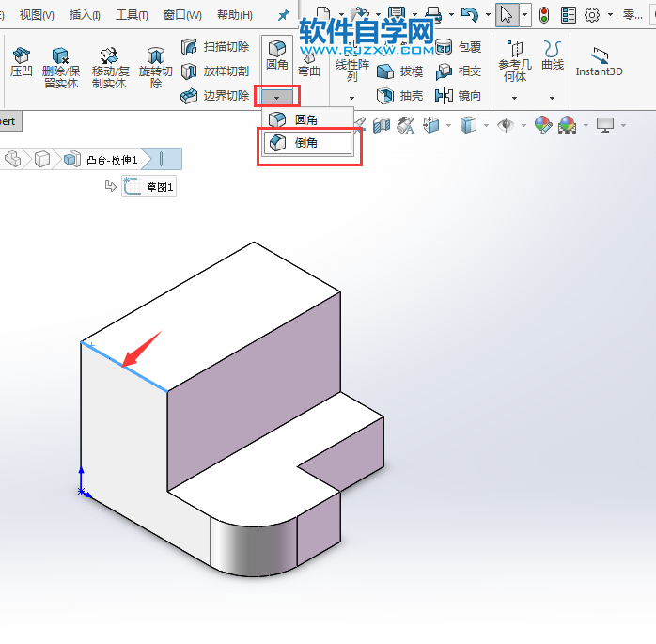The height and width of the screenshot is (644, 656).
Task: Expand the Linear Pattern dropdown arrow
Action: click(x=351, y=98)
